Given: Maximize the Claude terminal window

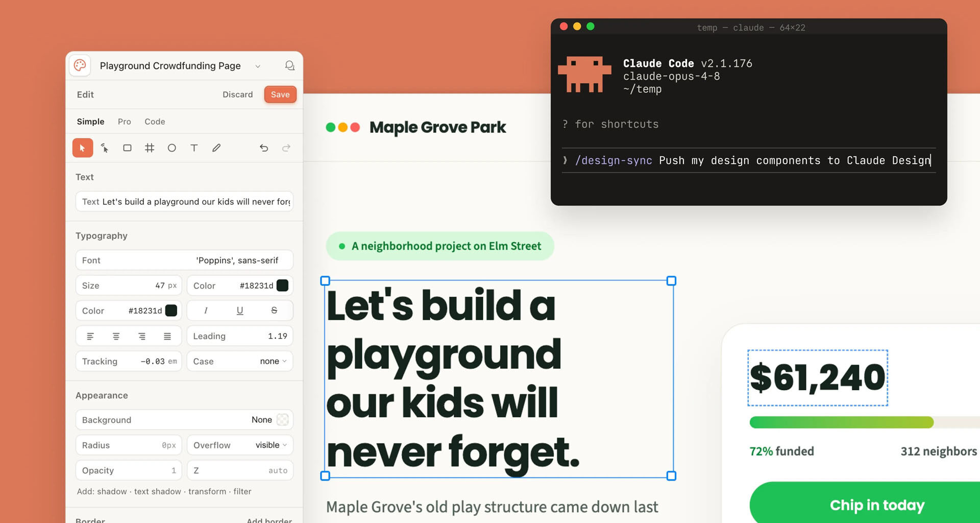Looking at the screenshot, I should tap(591, 27).
